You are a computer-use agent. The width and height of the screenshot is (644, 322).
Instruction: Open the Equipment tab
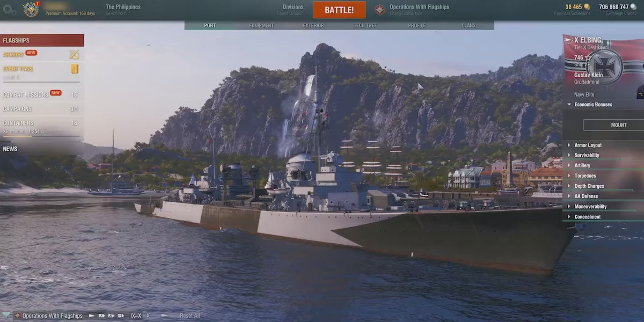click(261, 25)
